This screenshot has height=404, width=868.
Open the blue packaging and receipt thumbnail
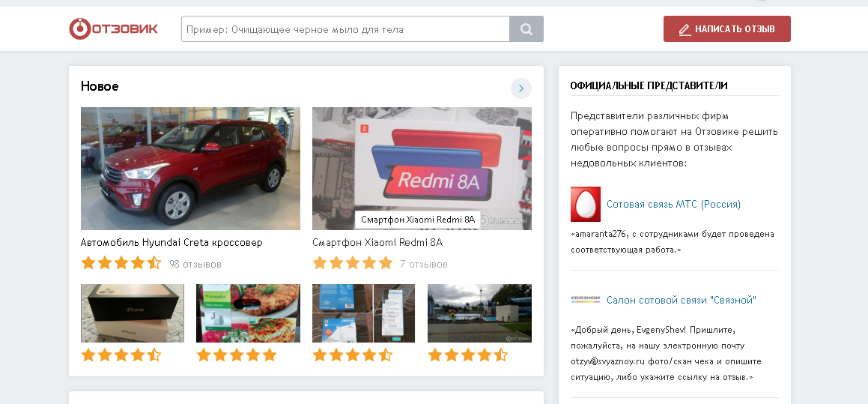(364, 313)
